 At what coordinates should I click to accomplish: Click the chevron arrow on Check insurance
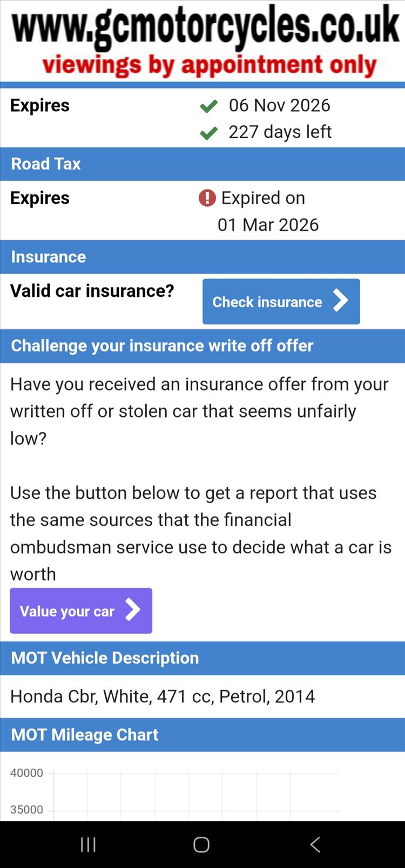(340, 301)
